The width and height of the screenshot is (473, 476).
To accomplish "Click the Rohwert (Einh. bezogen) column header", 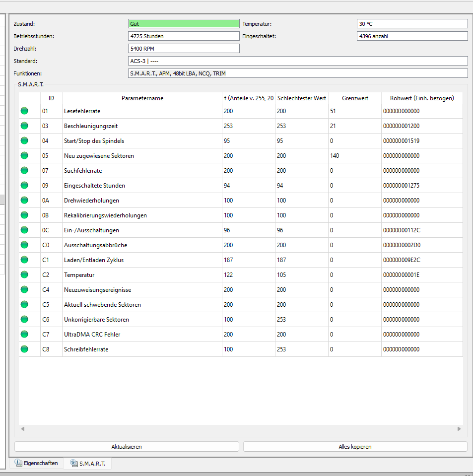I will coord(422,98).
